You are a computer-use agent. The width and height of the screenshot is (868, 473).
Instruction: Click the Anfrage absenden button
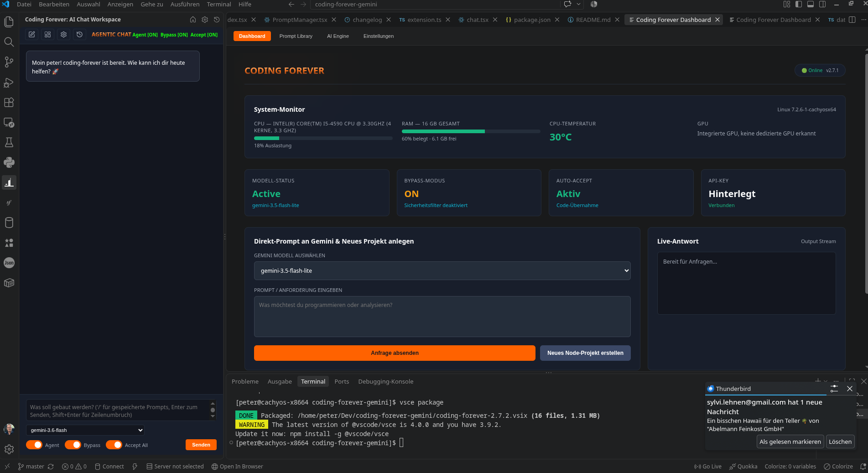click(395, 353)
